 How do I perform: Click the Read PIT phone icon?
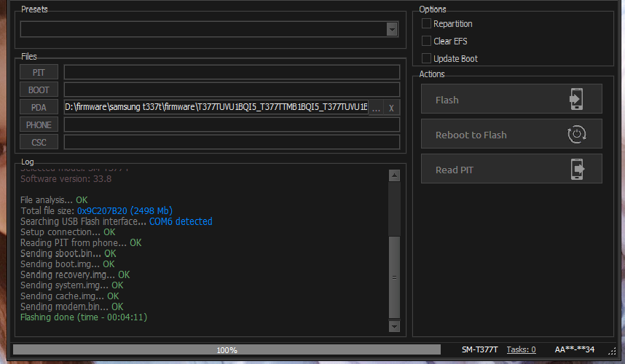click(577, 169)
